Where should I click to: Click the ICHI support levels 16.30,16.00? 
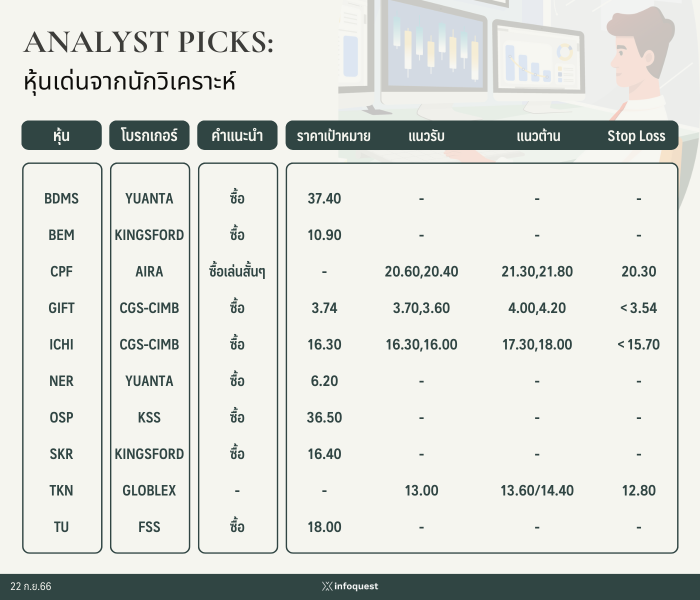(x=421, y=344)
